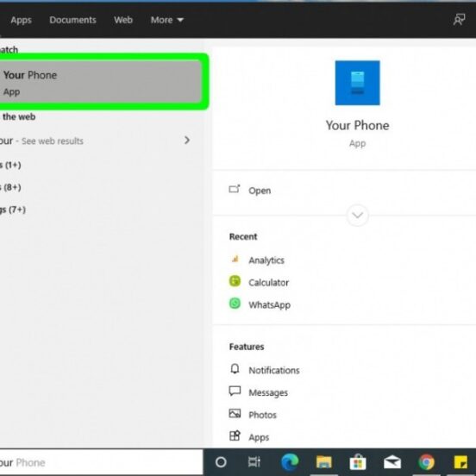Viewport: 476px width, 476px height.
Task: Click the Messages speech bubble icon
Action: pyautogui.click(x=235, y=391)
